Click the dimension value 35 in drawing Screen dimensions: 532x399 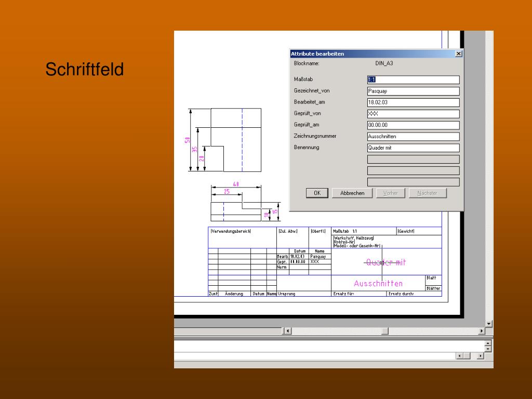194,149
